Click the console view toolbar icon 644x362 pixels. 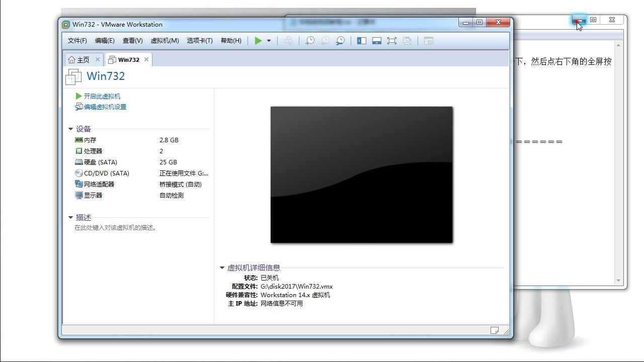(x=428, y=41)
